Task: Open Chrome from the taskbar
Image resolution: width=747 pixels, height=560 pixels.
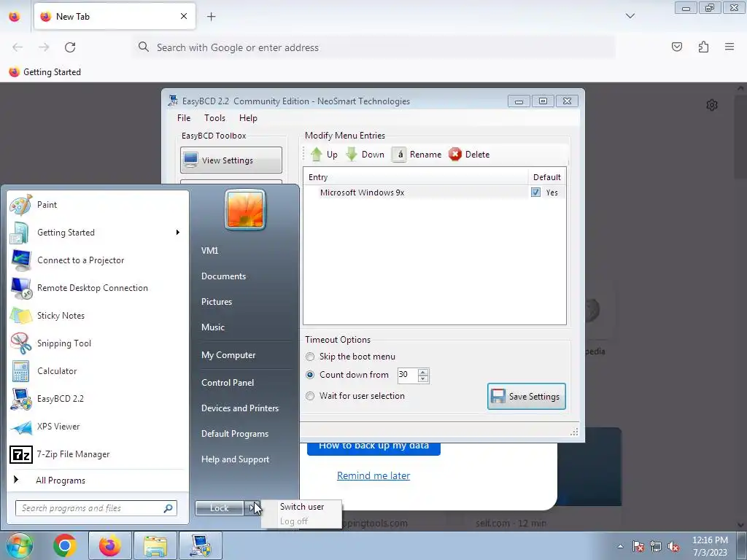Action: 65,545
